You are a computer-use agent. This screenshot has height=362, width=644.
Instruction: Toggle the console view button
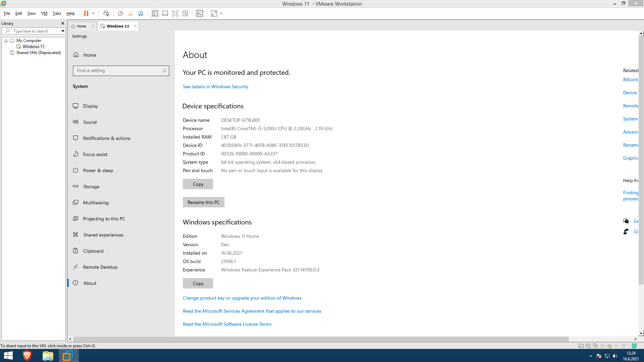[200, 13]
